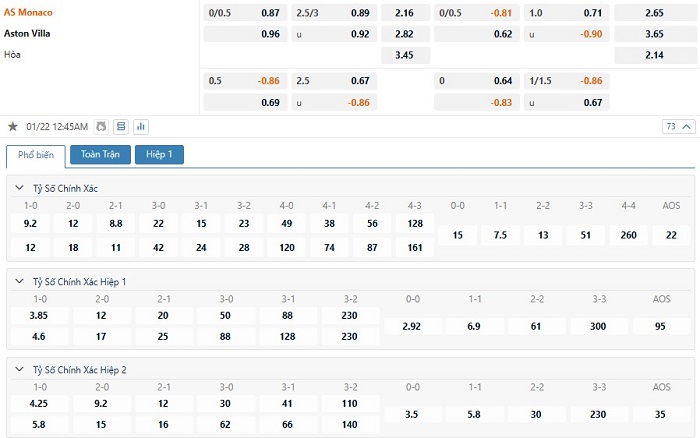Click the Aston Villa team name
Viewport: 700px width, 438px height.
[x=28, y=33]
